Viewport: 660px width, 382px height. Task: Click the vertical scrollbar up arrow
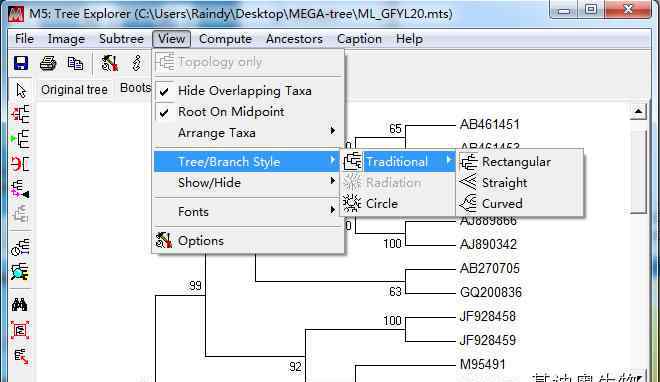click(x=638, y=111)
